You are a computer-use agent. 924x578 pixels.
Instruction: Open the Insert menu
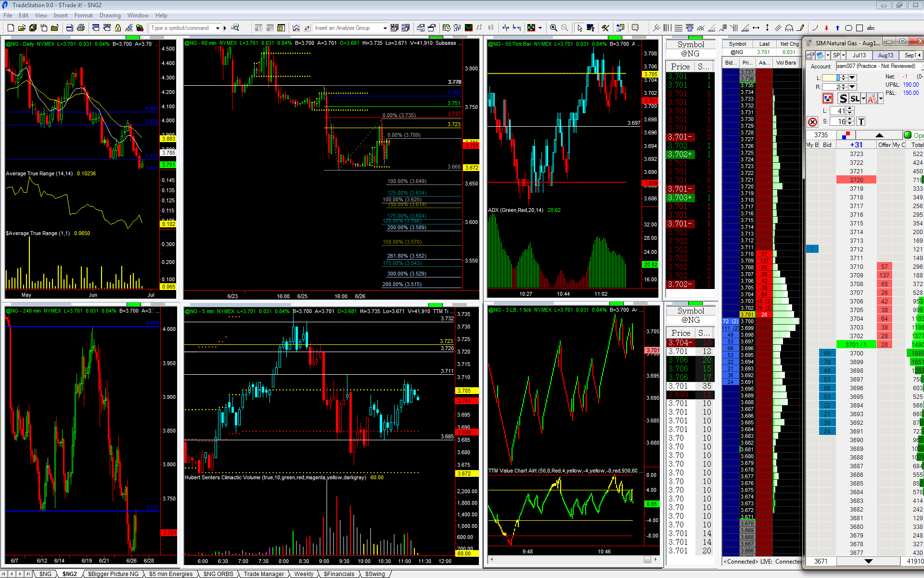point(61,15)
